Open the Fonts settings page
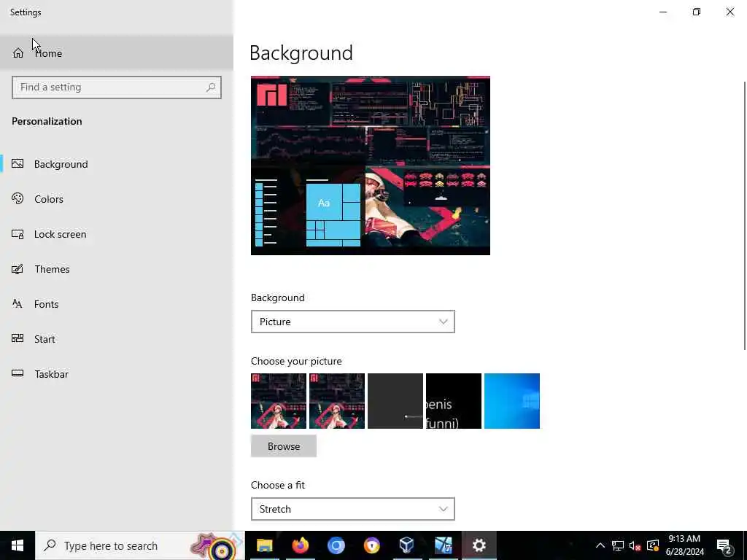 [x=116, y=304]
